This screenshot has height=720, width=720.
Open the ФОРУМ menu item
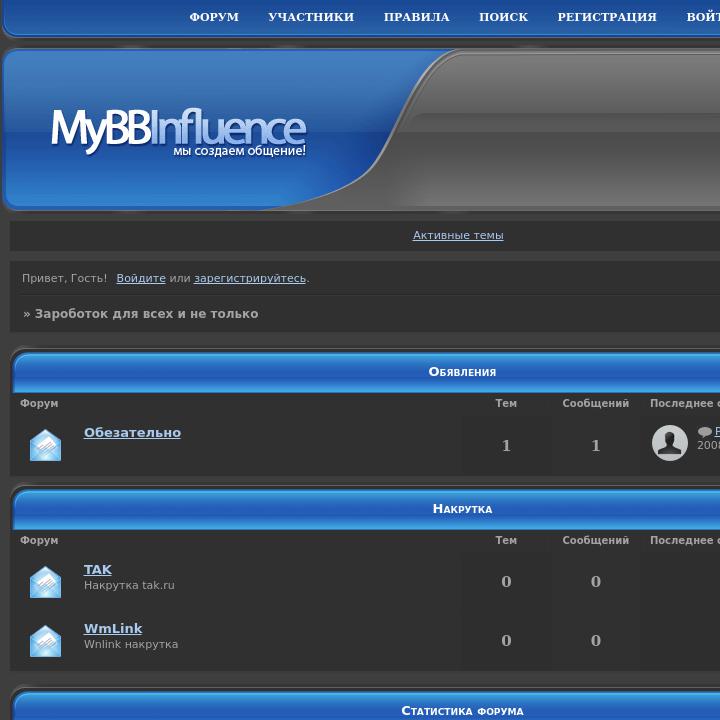coord(214,17)
